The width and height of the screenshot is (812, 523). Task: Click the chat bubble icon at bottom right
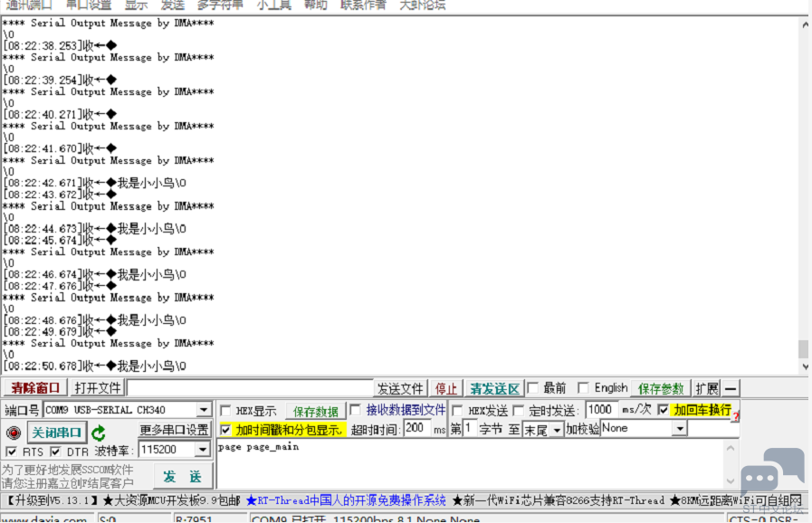tap(770, 472)
